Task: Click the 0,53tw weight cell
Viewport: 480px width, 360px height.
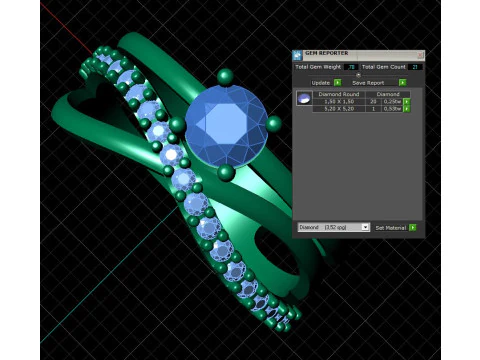Action: (x=392, y=109)
